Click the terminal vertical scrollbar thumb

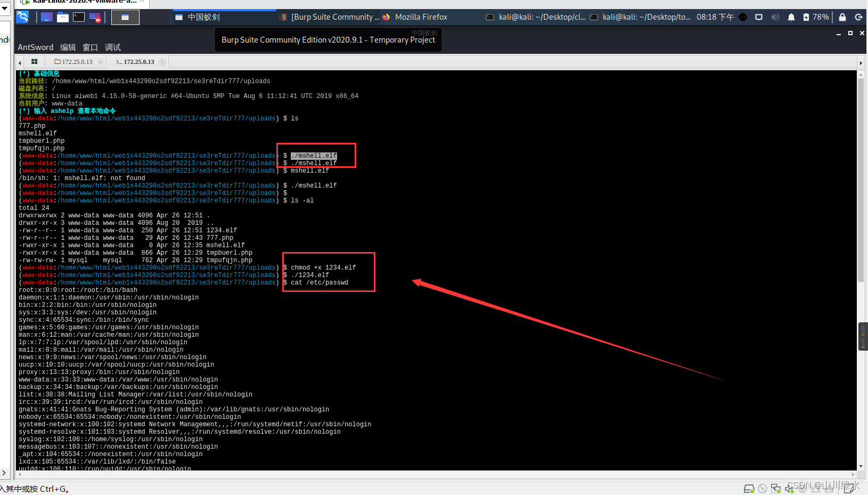[x=861, y=180]
